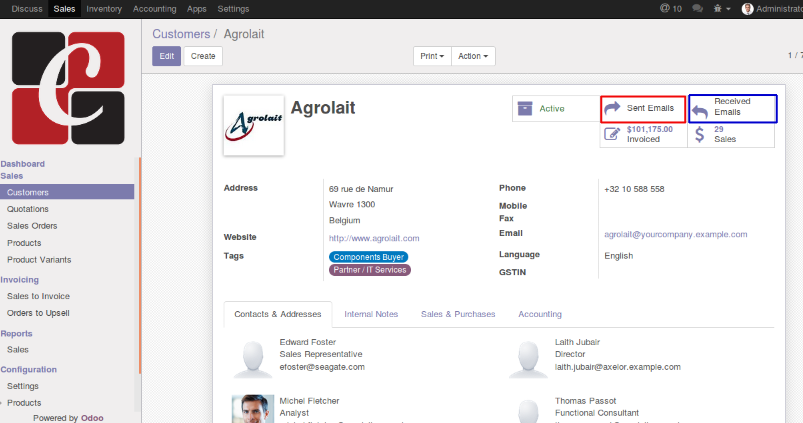Switch to Internal Notes tab
Image resolution: width=803 pixels, height=423 pixels.
pyautogui.click(x=371, y=314)
